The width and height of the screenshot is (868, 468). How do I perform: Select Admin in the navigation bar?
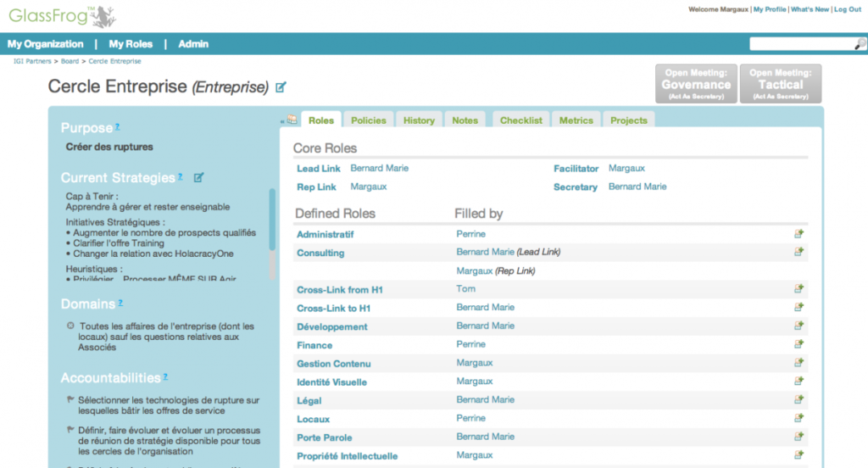coord(193,44)
